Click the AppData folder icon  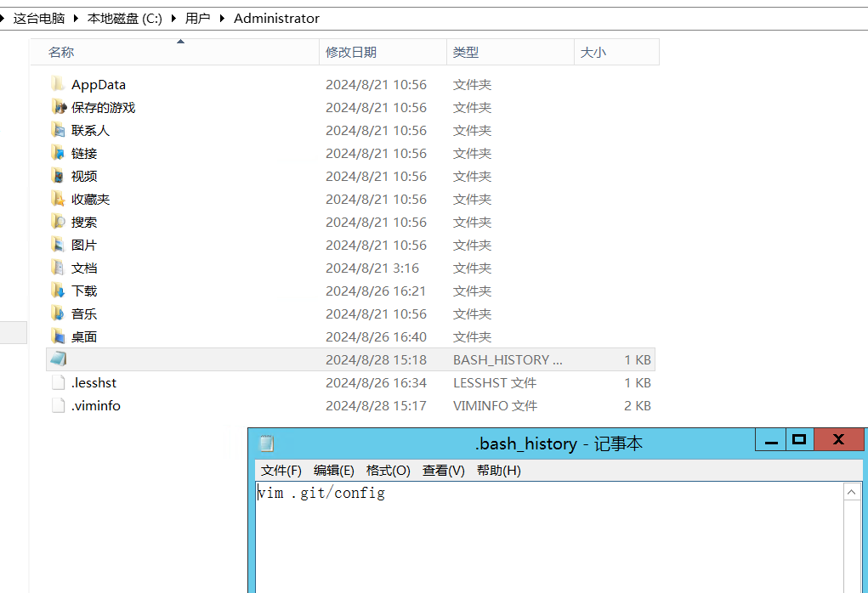(58, 84)
